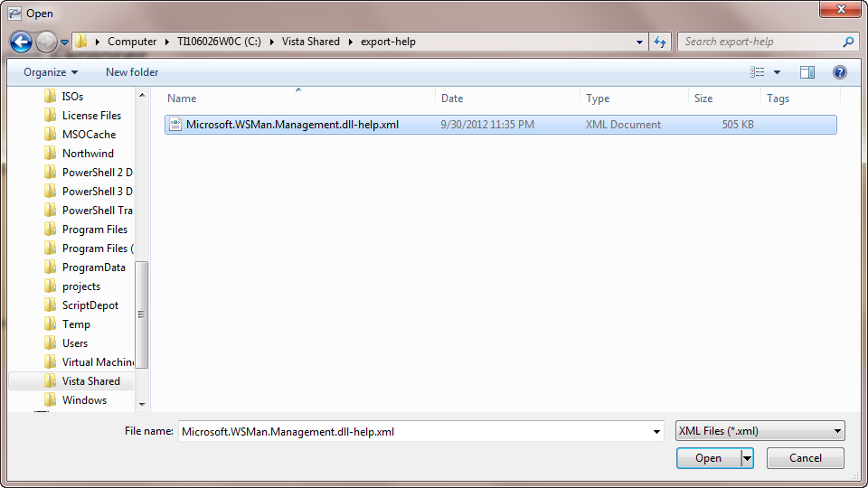Open the XML Files (*.xml) filter dropdown
Image resolution: width=868 pixels, height=488 pixels.
pos(760,430)
